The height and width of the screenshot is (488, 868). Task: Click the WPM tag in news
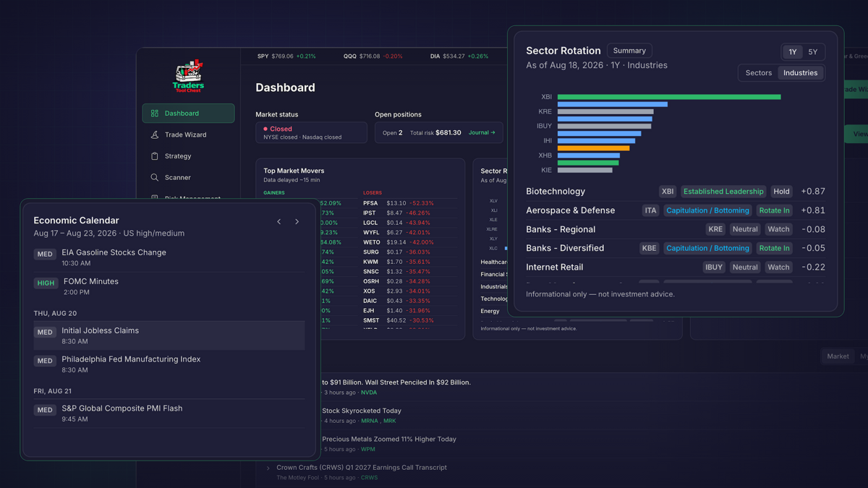click(368, 449)
